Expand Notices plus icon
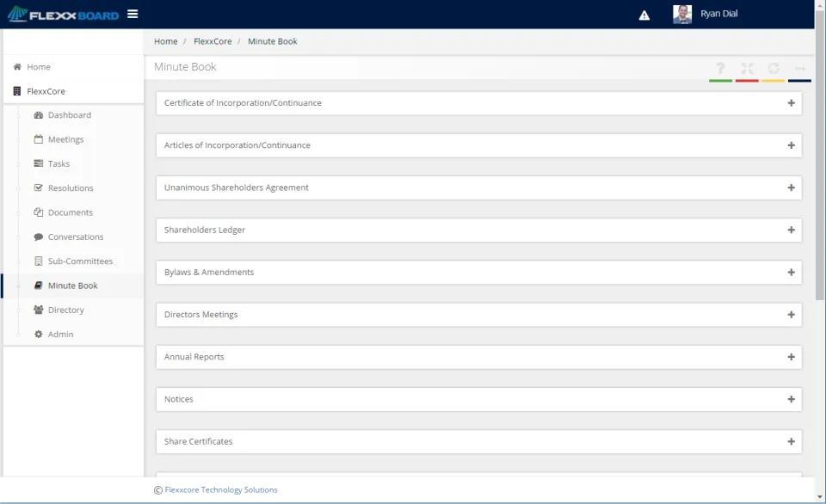This screenshot has height=504, width=826. point(792,399)
